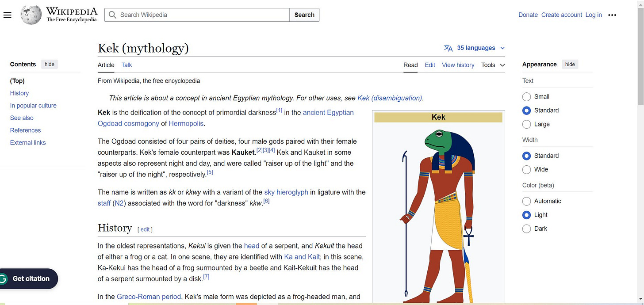Click footnote reference [6]
The height and width of the screenshot is (305, 644).
[x=266, y=202]
